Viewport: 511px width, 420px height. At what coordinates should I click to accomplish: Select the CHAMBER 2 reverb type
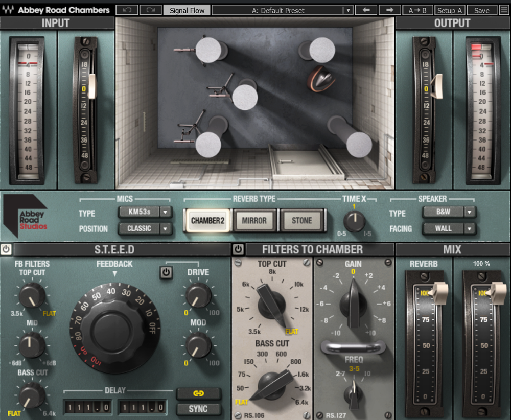207,221
